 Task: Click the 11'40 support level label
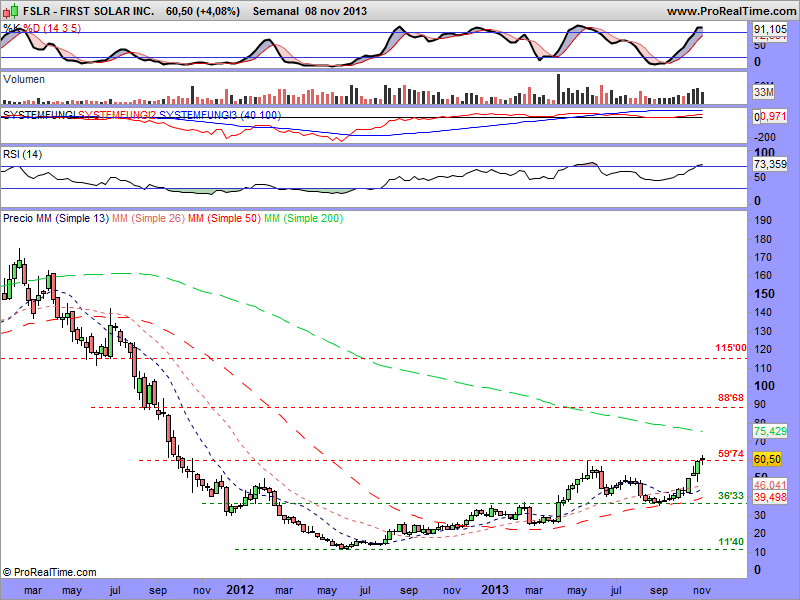coord(731,541)
